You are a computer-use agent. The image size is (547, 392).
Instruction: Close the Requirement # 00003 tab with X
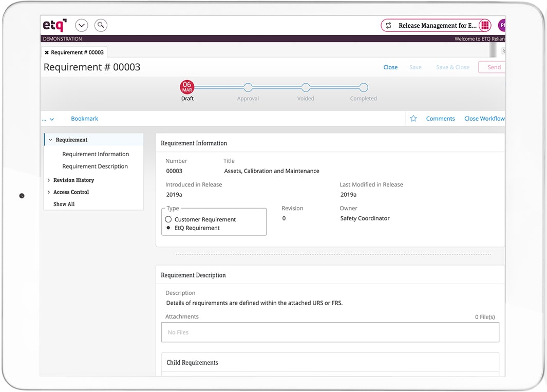[x=47, y=52]
